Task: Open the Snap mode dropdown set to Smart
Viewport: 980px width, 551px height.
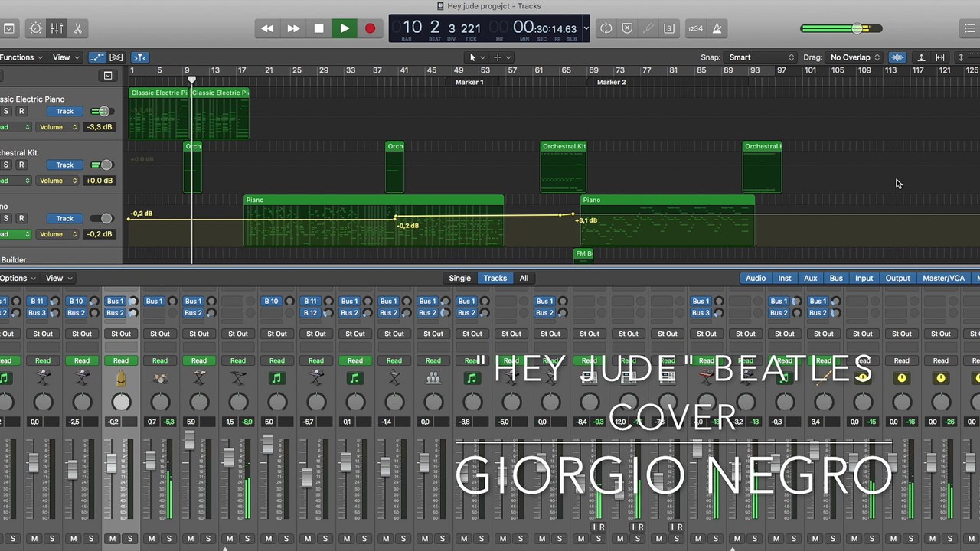Action: [761, 57]
